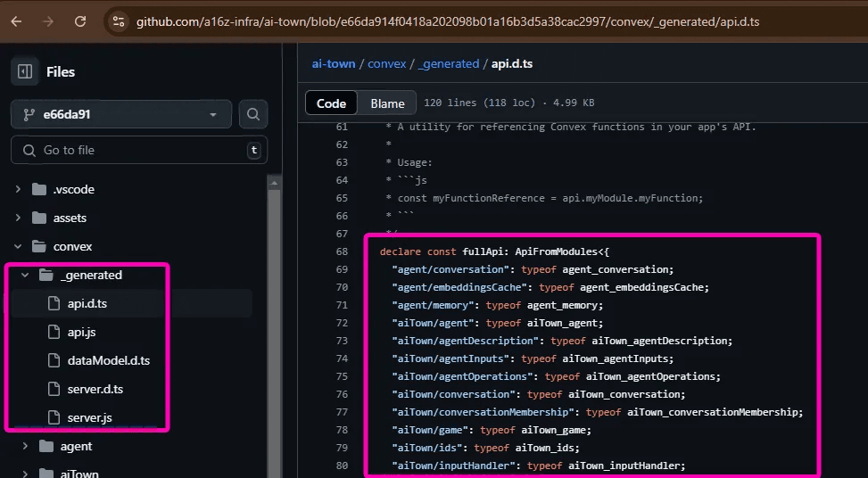
Task: Go to convex breadcrumb link
Action: pos(387,63)
